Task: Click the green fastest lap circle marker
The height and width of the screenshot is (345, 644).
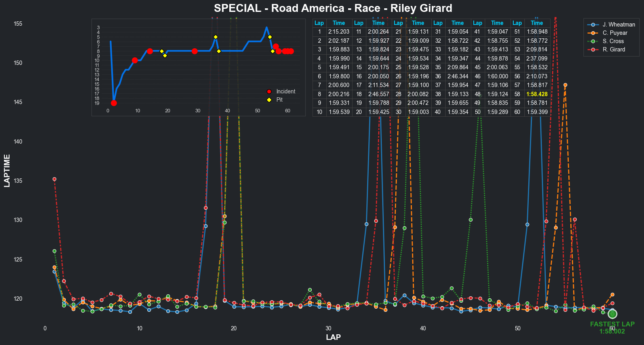Action: tap(612, 314)
